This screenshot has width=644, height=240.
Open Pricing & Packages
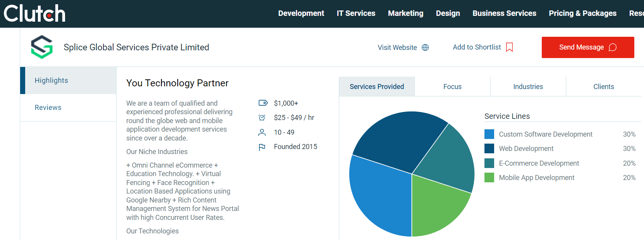point(582,14)
